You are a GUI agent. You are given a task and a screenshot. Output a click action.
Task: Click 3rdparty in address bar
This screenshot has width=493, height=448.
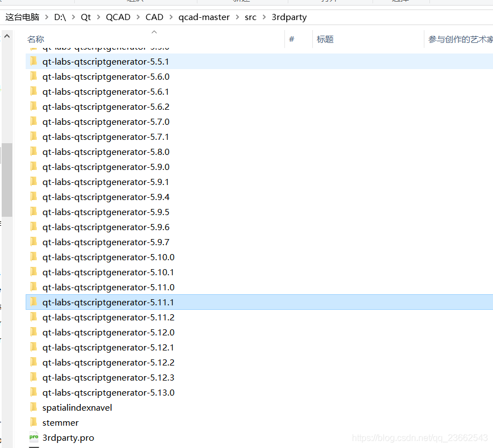point(289,17)
